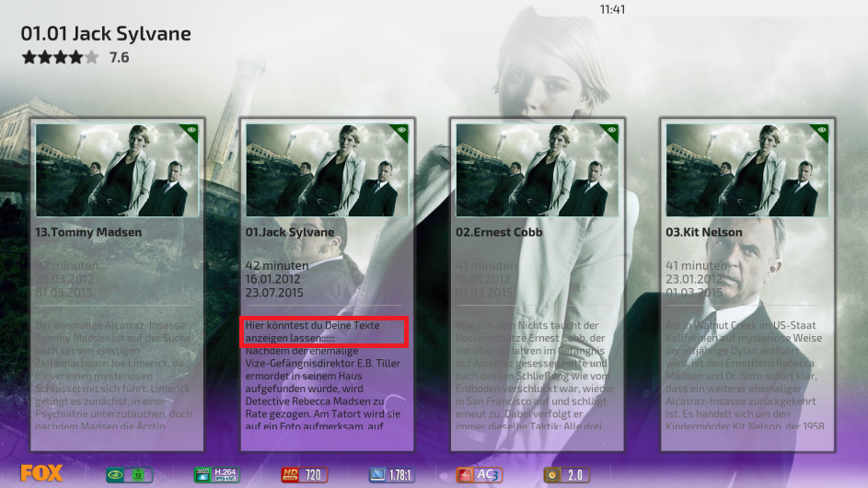Open the 03.Kit Nelson episode thumbnail
The image size is (868, 488).
pyautogui.click(x=747, y=170)
